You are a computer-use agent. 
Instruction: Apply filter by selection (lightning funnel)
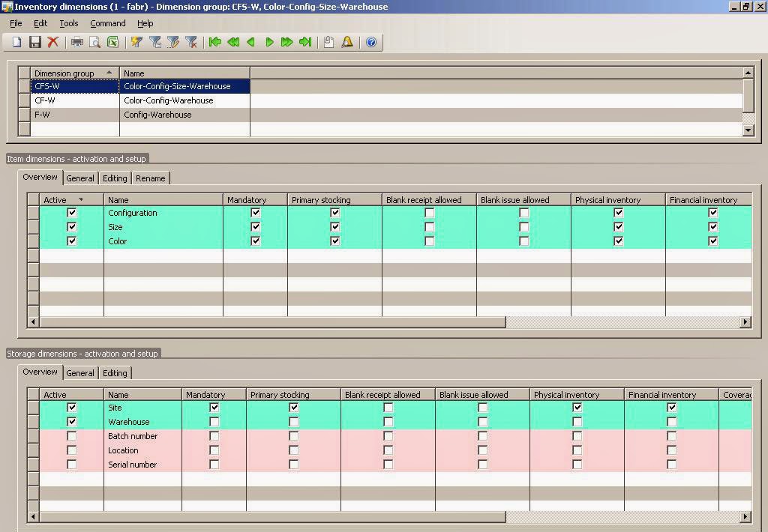(x=136, y=42)
